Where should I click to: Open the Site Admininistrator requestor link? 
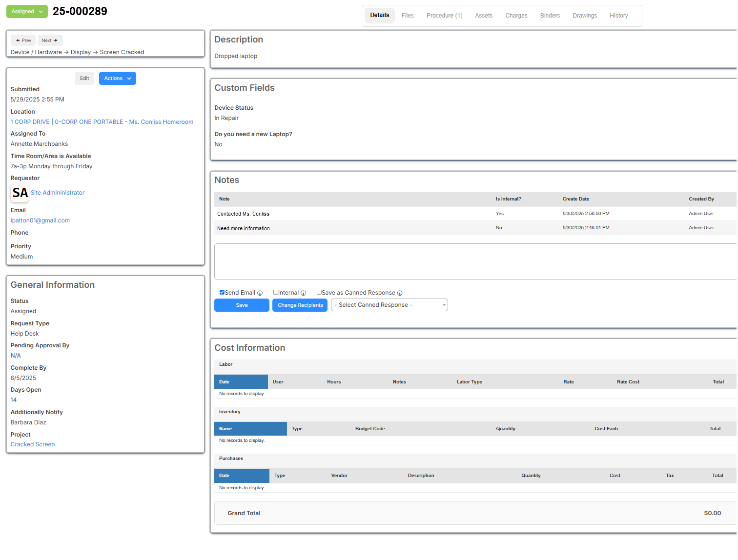click(x=58, y=193)
